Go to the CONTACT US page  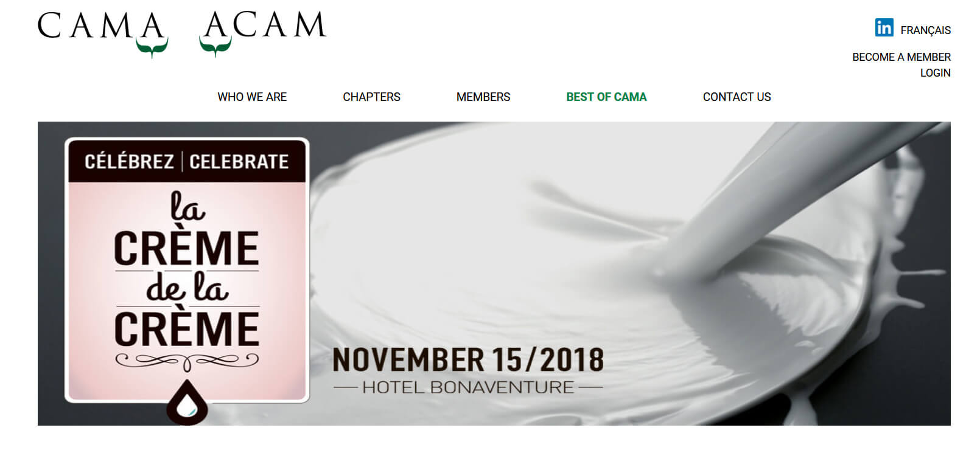pyautogui.click(x=737, y=97)
